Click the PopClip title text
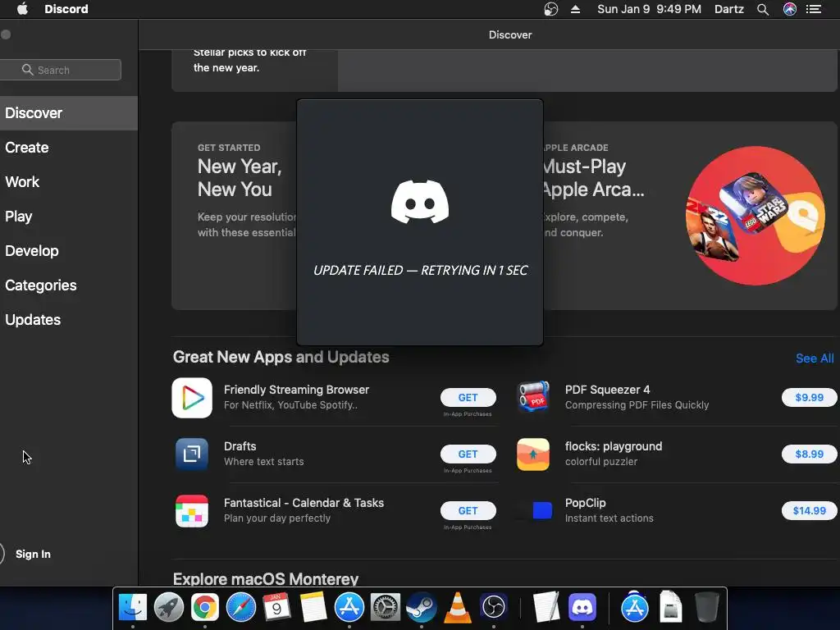The width and height of the screenshot is (840, 630). tap(585, 503)
